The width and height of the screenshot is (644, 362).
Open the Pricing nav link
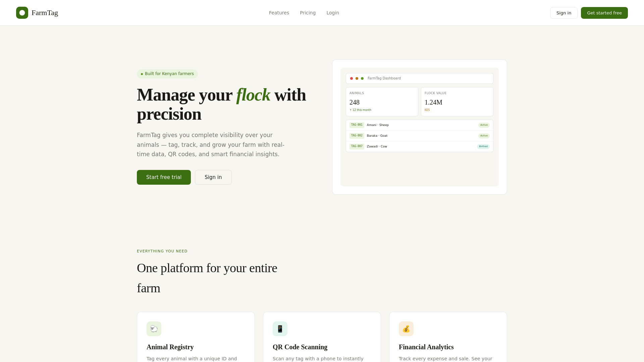point(308,13)
